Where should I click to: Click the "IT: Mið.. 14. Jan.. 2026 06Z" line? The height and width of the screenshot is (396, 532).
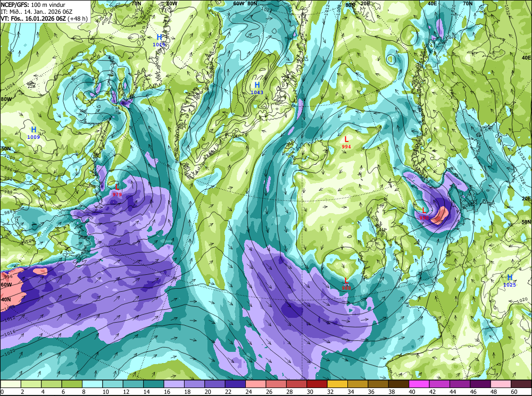pos(37,12)
